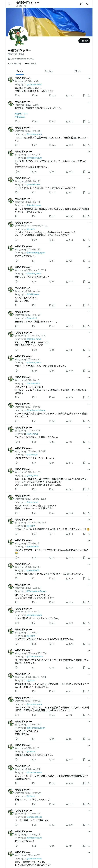This screenshot has width=98, height=868.
Task: Bookmark the Mar 31 post
Action: (x=84, y=145)
